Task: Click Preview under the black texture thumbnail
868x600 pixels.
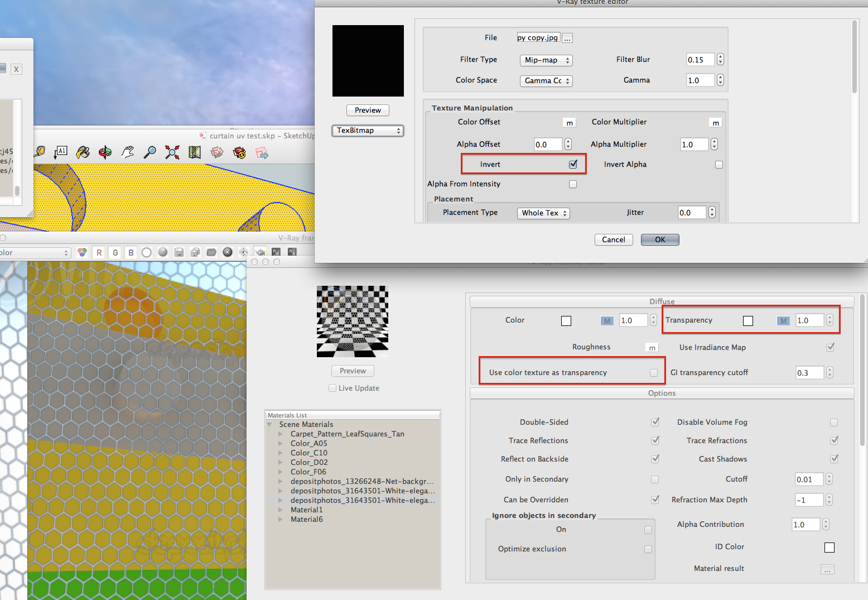Action: pyautogui.click(x=368, y=110)
